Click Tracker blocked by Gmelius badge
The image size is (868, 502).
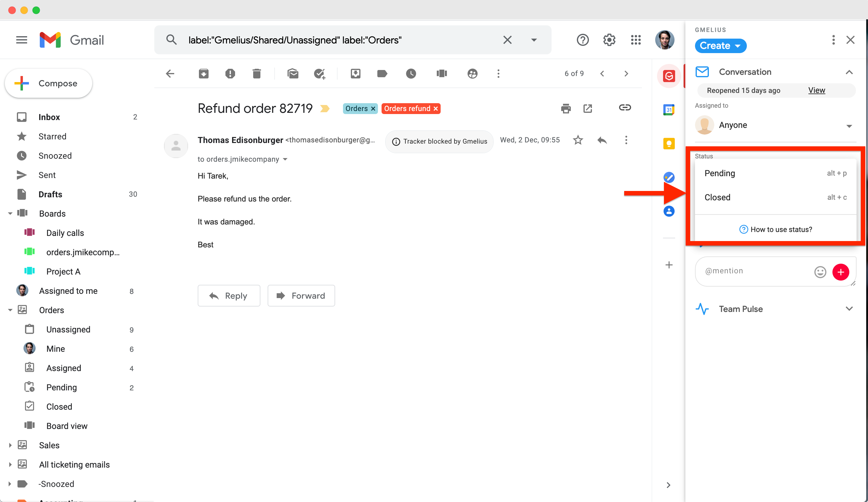[x=439, y=141]
